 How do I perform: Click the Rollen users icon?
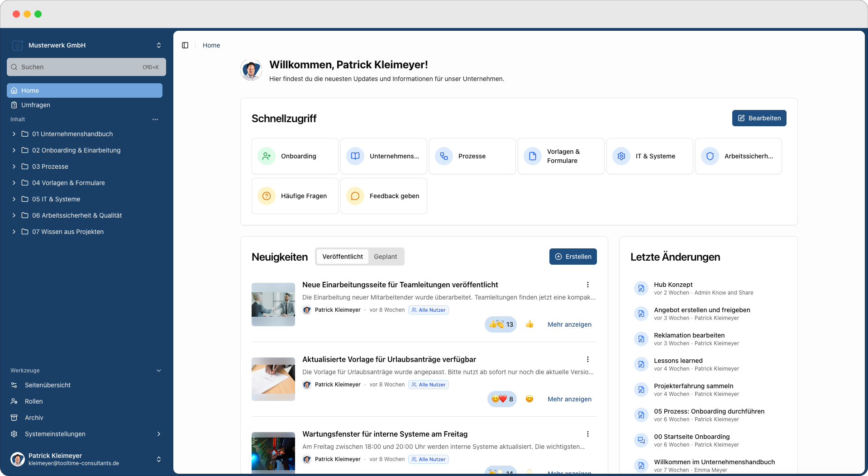[14, 401]
